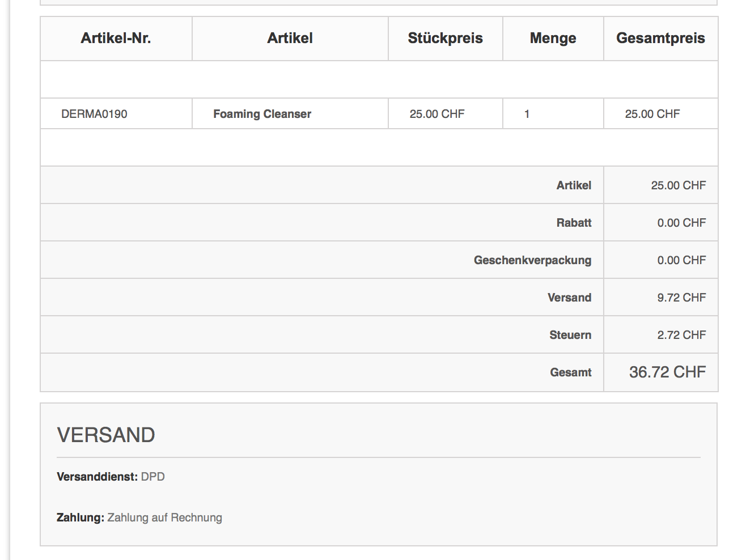This screenshot has height=560, width=746.
Task: Click the quantity value 1 in Menge column
Action: click(527, 114)
